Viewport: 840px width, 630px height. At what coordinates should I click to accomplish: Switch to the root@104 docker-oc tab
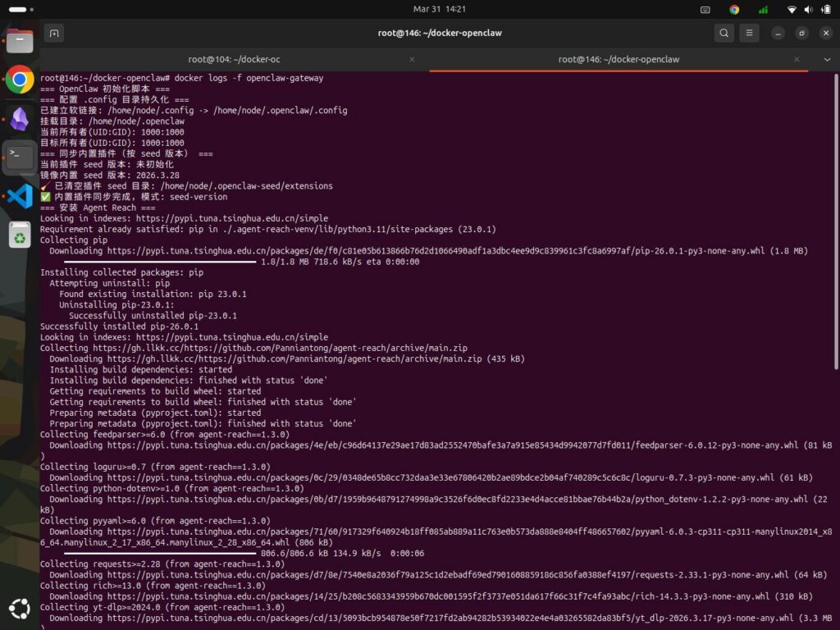234,59
